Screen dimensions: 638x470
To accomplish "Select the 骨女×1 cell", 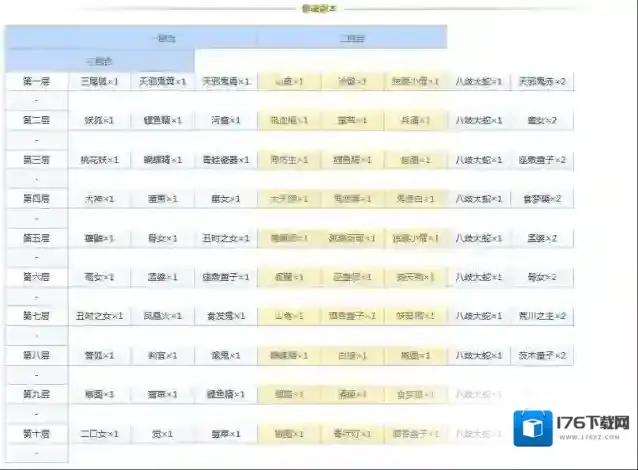I will tap(162, 238).
